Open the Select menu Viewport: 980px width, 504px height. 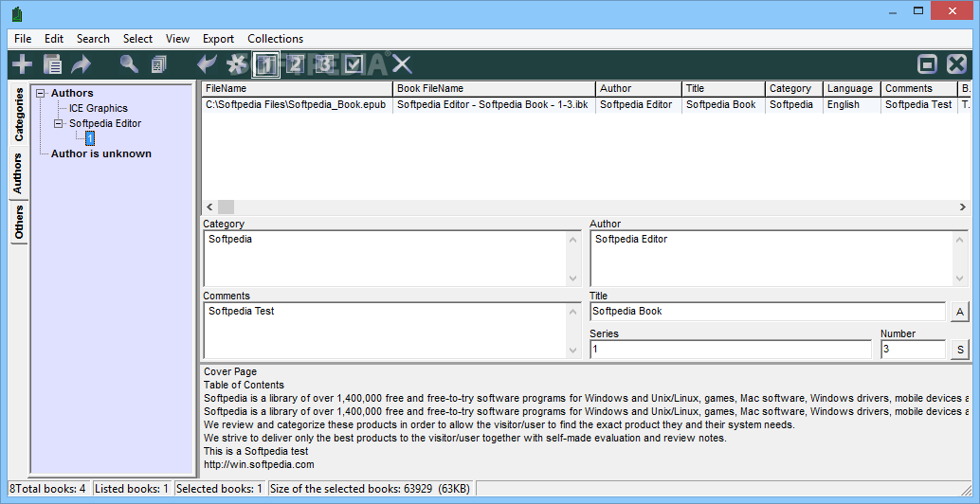[137, 39]
